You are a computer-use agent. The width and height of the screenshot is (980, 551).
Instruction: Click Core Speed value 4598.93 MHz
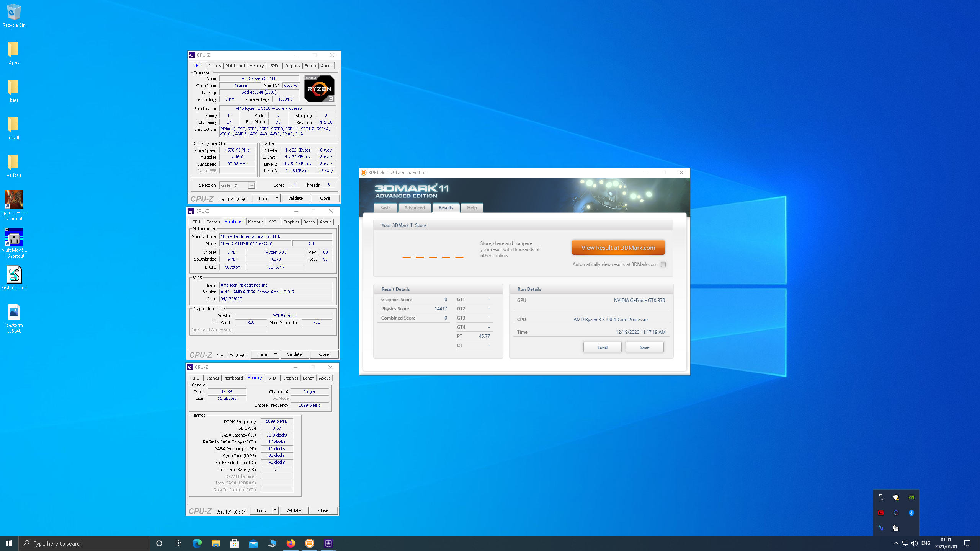click(x=237, y=150)
